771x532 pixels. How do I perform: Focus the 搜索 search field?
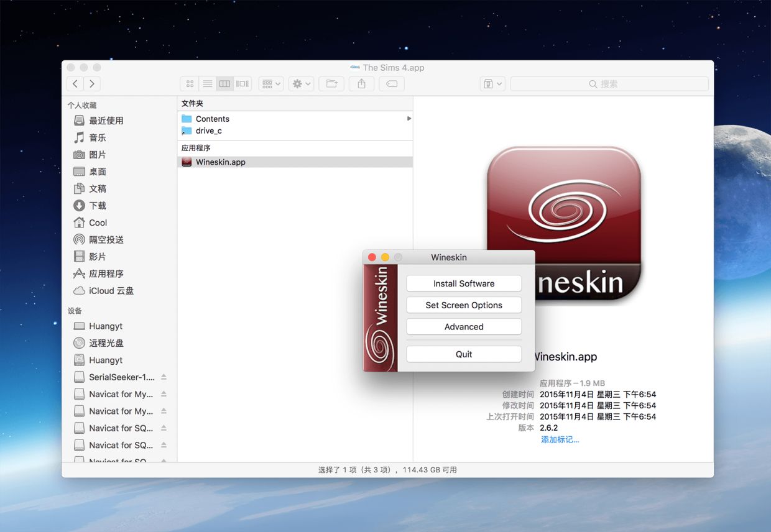[x=609, y=84]
